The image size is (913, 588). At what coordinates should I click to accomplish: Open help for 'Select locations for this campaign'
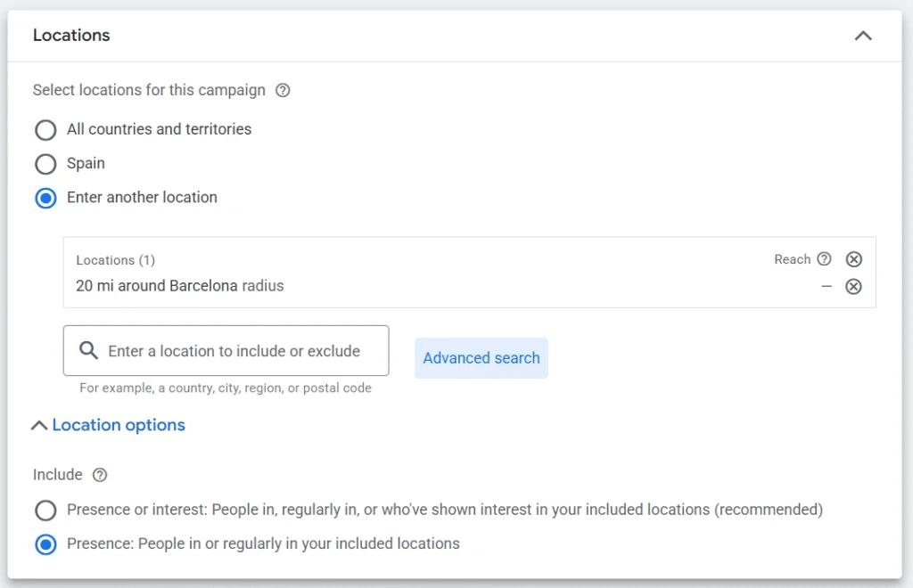[283, 90]
